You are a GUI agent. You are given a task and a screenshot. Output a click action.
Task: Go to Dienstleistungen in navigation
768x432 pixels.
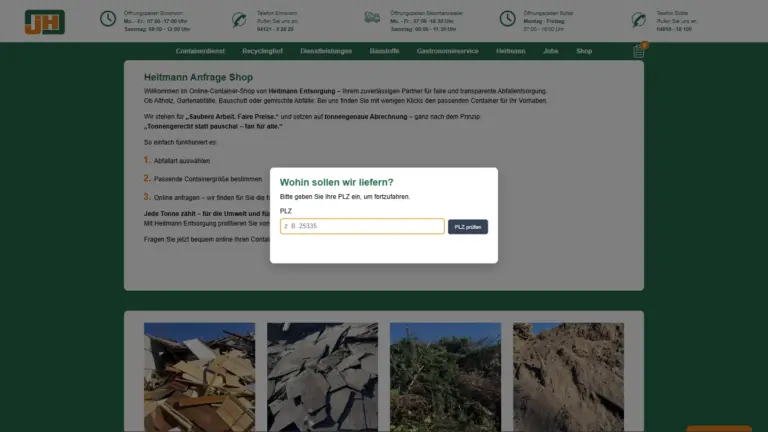pos(328,51)
